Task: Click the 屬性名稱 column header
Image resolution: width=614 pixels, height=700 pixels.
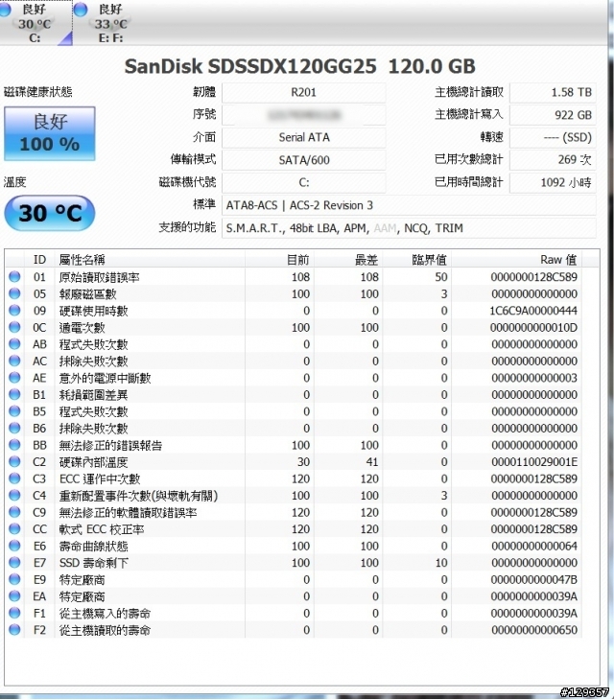Action: click(83, 260)
